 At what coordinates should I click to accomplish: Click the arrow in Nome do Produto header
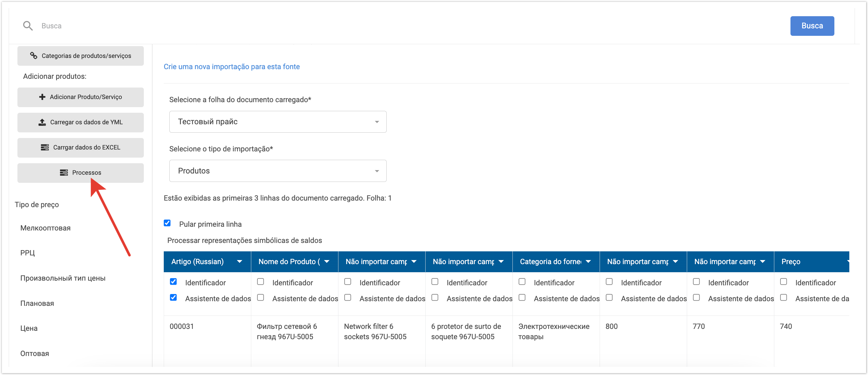pyautogui.click(x=327, y=262)
